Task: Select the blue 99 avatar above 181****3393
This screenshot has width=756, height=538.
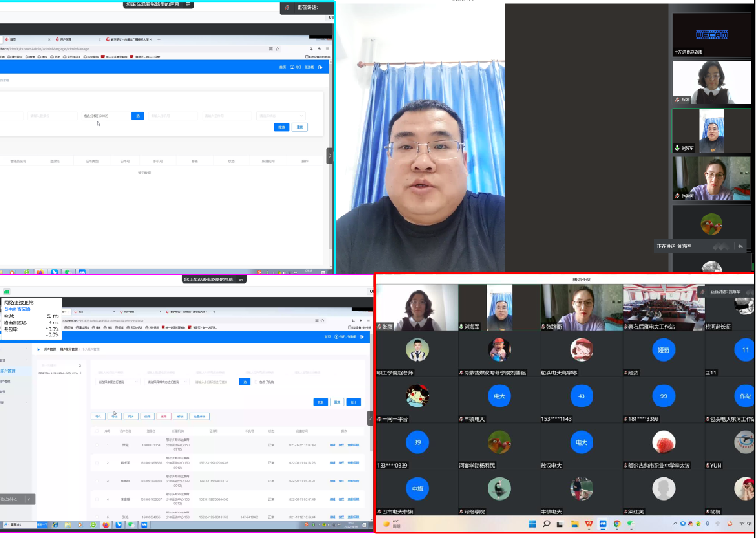Action: pyautogui.click(x=664, y=396)
